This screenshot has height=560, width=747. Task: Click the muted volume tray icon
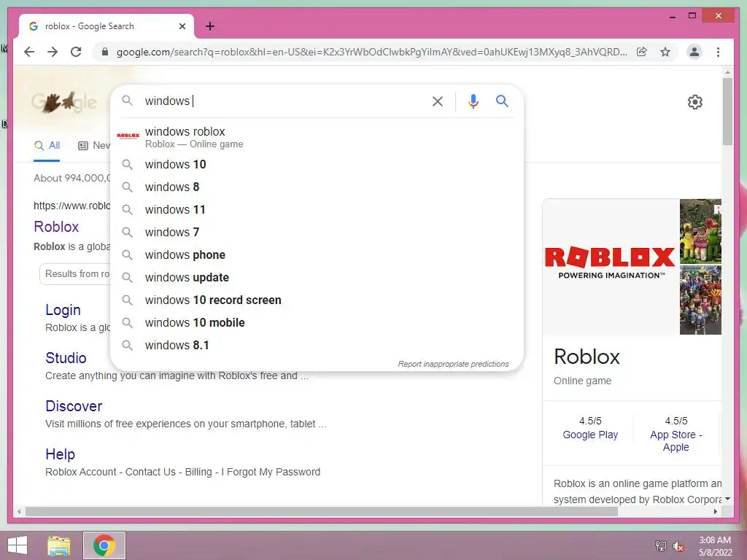pos(678,546)
